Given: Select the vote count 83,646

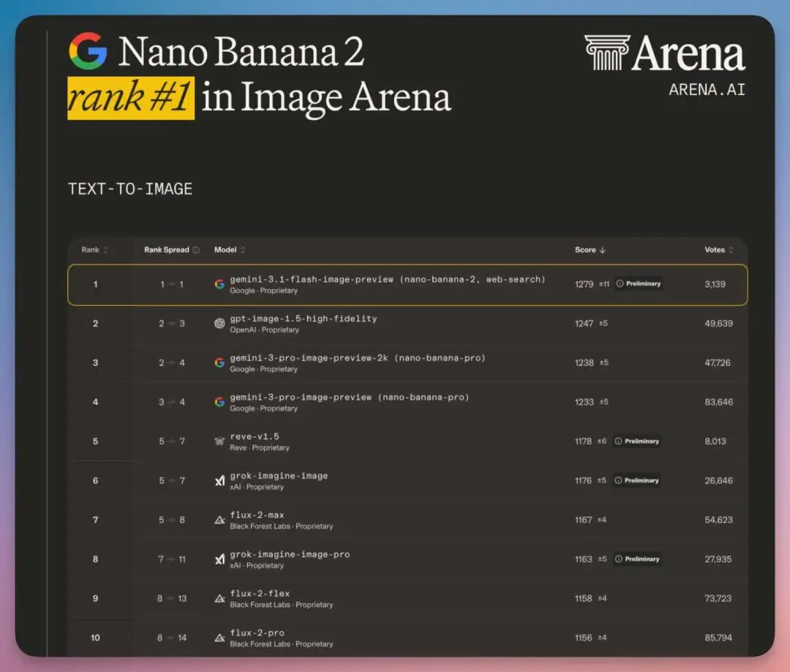Looking at the screenshot, I should pos(718,402).
